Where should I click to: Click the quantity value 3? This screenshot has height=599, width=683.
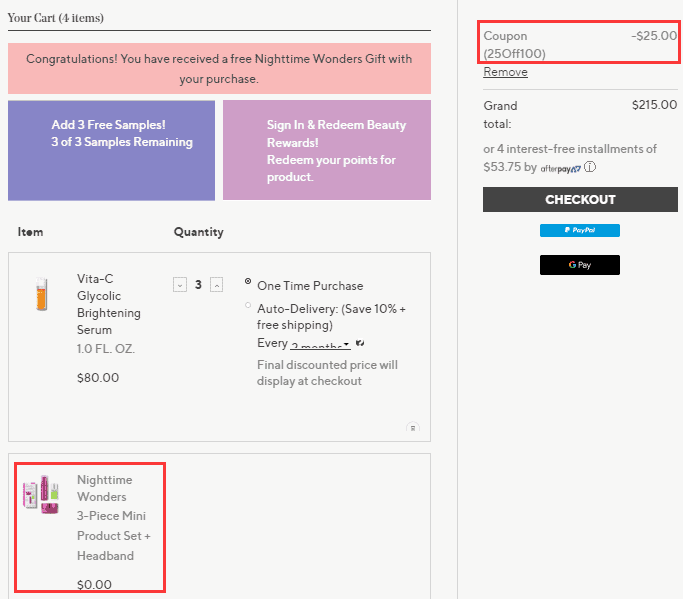pos(198,285)
